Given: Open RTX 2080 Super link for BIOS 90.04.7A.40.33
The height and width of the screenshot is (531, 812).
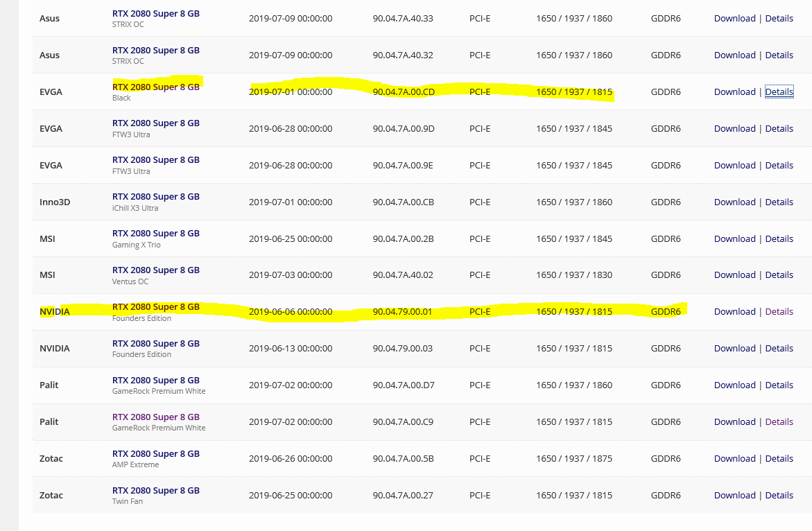Looking at the screenshot, I should pos(156,14).
